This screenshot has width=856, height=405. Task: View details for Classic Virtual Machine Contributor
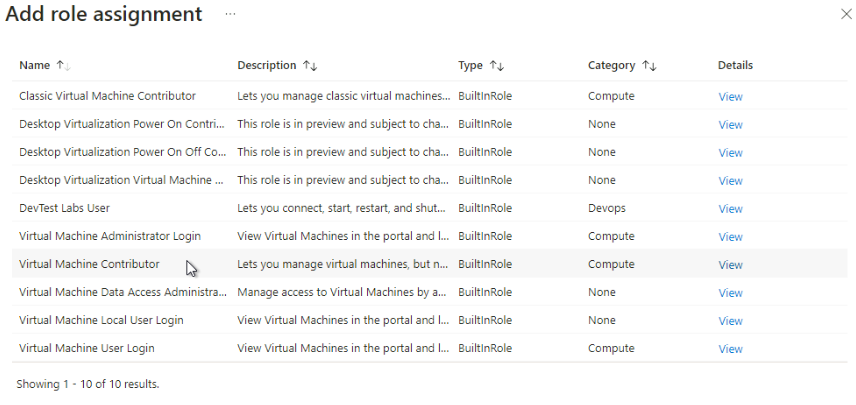pyautogui.click(x=730, y=97)
